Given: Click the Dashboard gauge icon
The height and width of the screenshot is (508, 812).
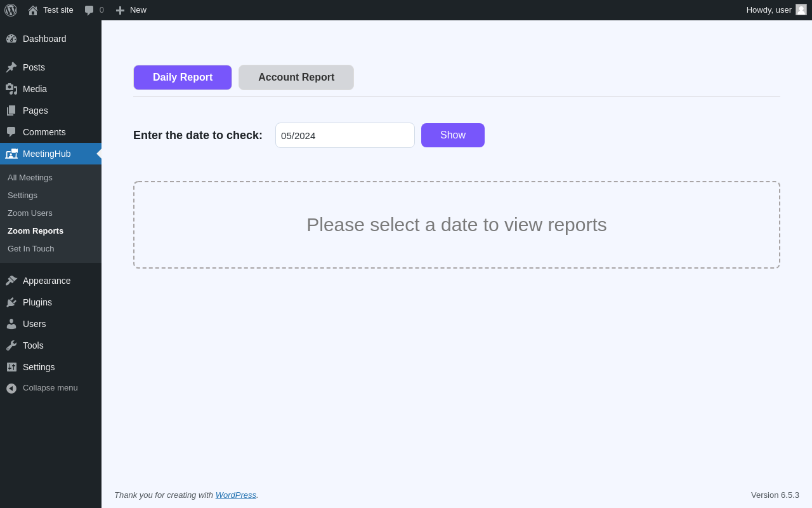Looking at the screenshot, I should (x=11, y=39).
